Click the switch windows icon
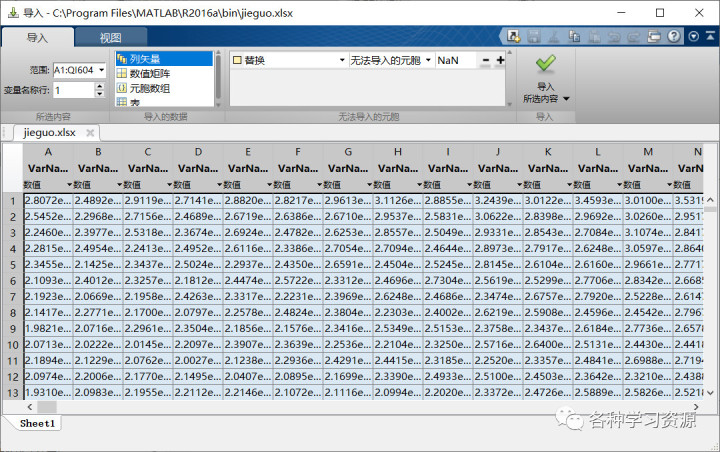 (x=654, y=36)
